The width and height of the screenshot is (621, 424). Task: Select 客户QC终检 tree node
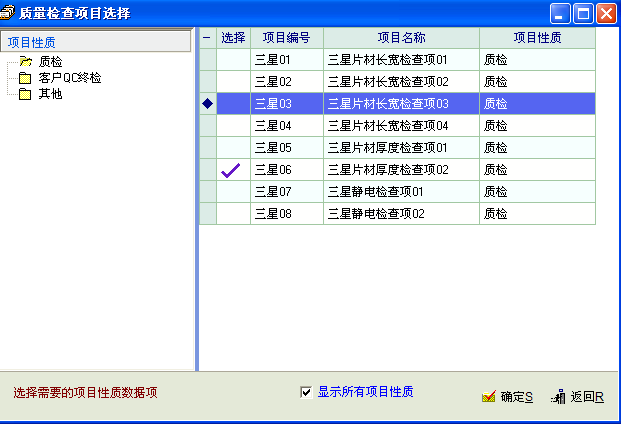70,78
